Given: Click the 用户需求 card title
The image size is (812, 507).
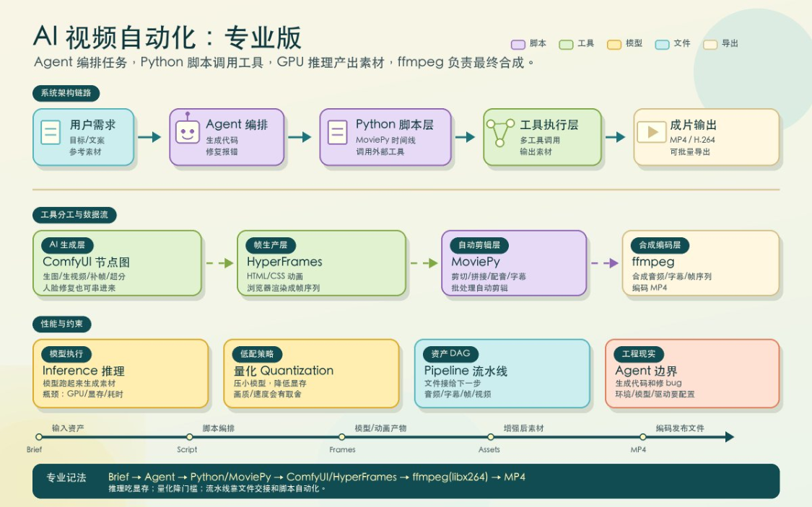Looking at the screenshot, I should click(x=92, y=125).
